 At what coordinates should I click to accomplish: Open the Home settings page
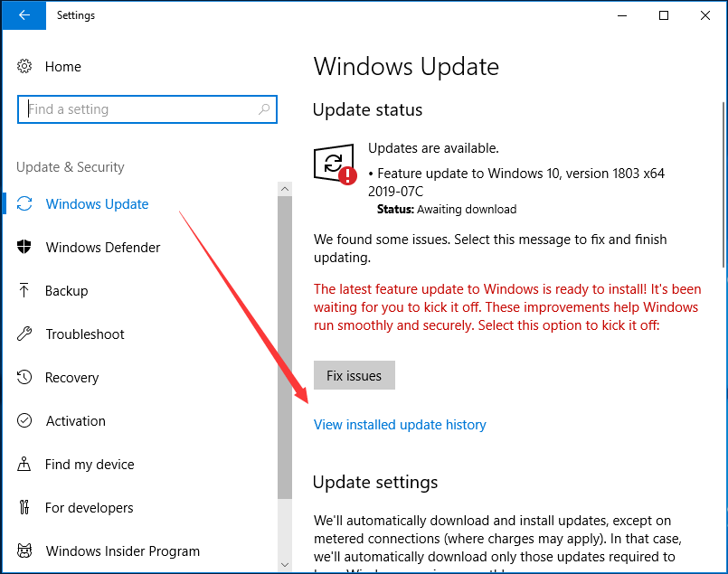(62, 67)
